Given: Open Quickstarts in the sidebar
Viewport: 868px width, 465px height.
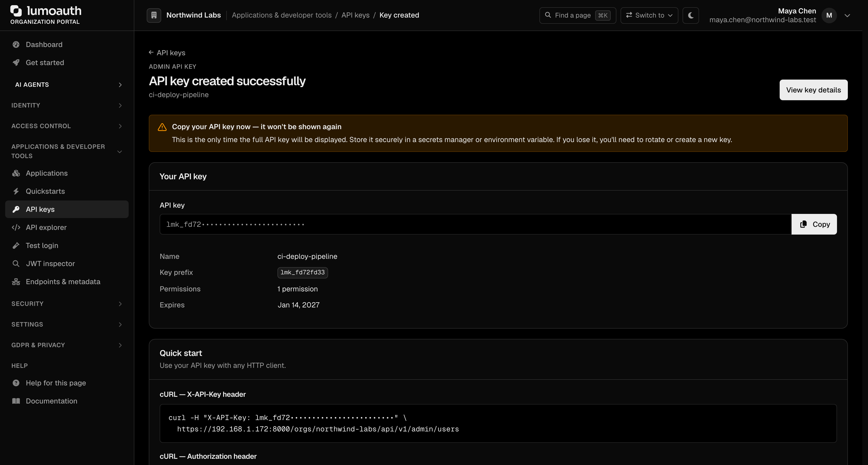Looking at the screenshot, I should tap(67, 191).
